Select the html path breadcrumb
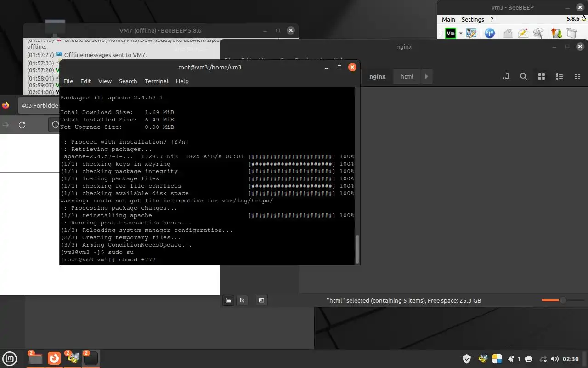Viewport: 588px width, 368px height. coord(407,76)
